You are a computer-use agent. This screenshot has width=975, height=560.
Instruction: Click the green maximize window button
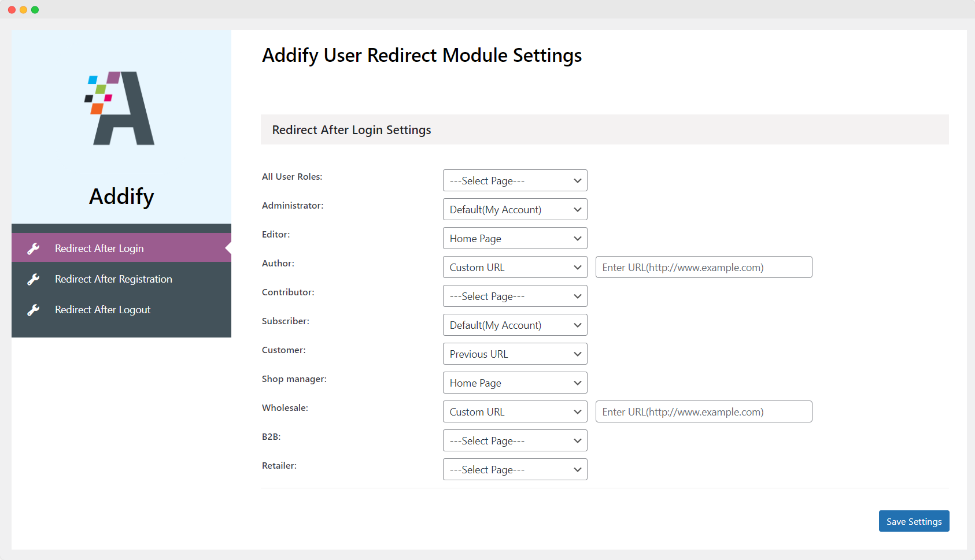(x=35, y=10)
